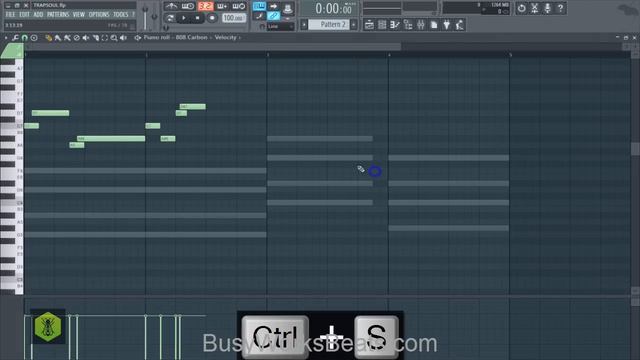Open the OPTIONS menu
This screenshot has height=360, width=640.
tap(99, 15)
